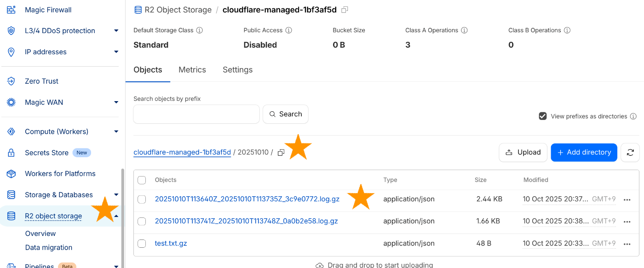
Task: Click the Magic WAN sidebar icon
Action: point(11,103)
